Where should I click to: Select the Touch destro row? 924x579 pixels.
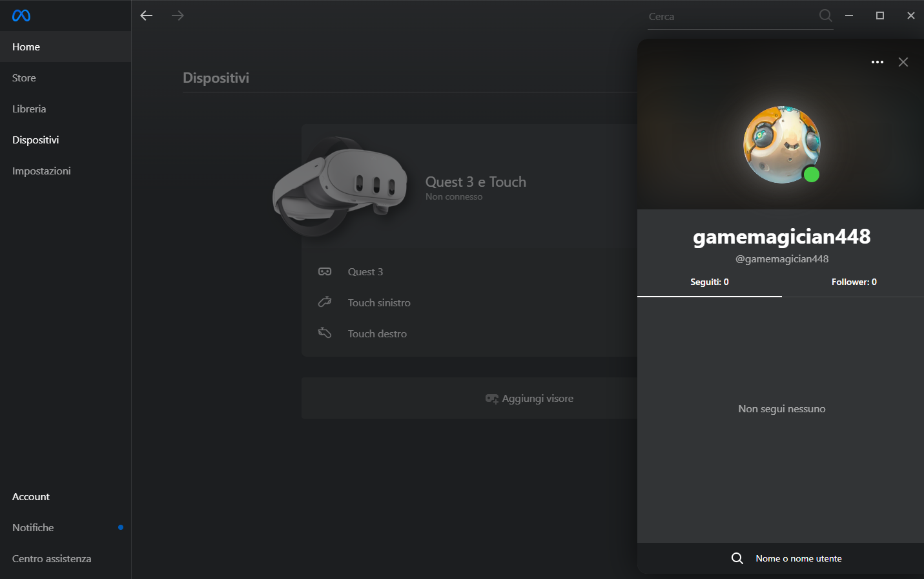tap(469, 333)
